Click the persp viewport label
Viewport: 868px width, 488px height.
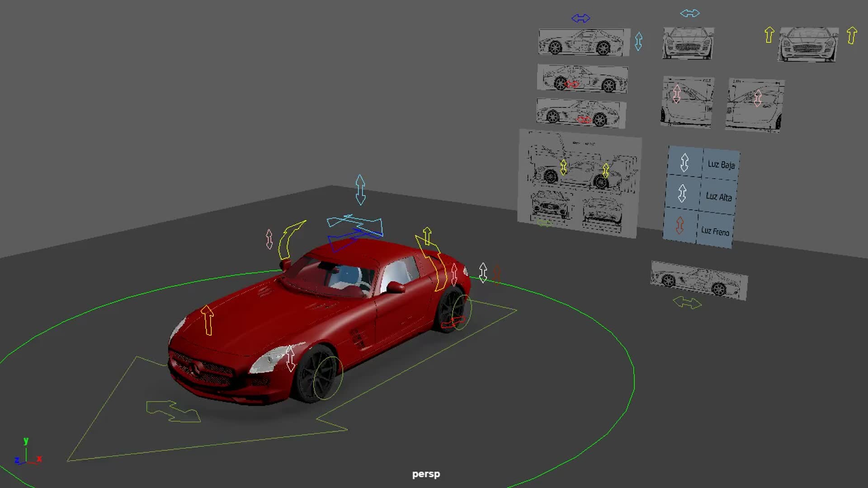click(x=425, y=474)
